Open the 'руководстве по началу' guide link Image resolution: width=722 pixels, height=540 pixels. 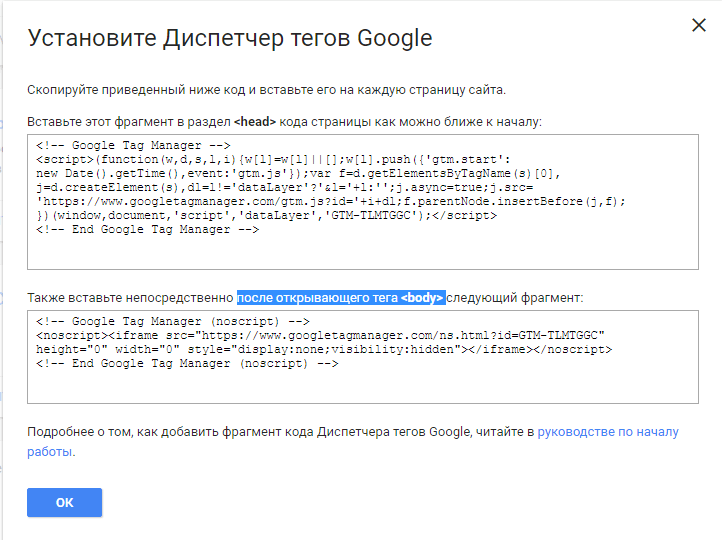[x=608, y=432]
